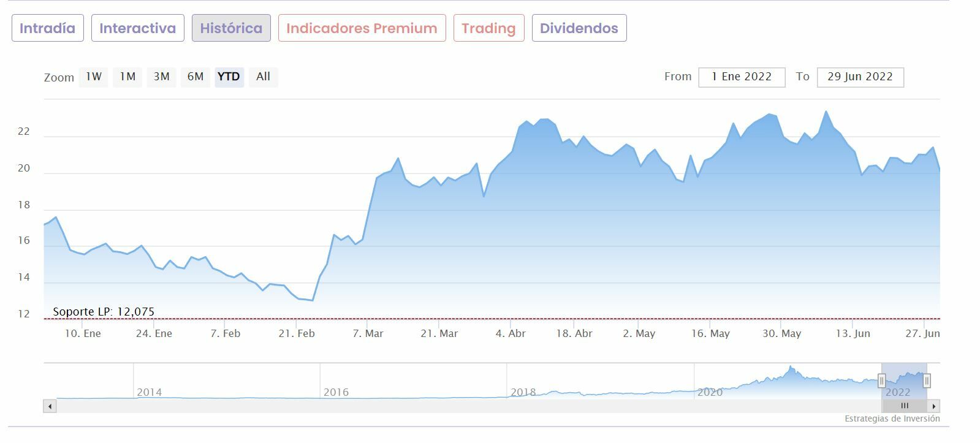Select the 6M zoom option

[196, 77]
